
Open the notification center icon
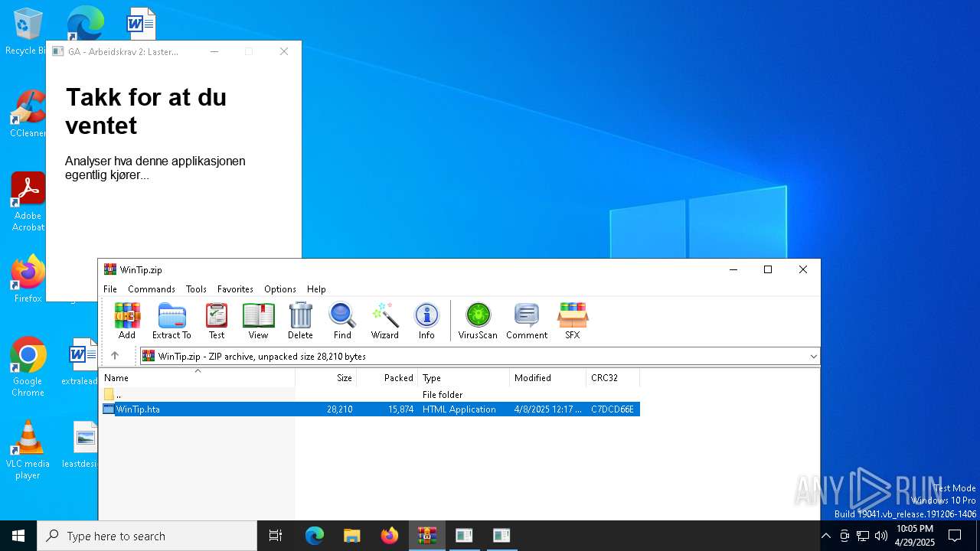[955, 536]
